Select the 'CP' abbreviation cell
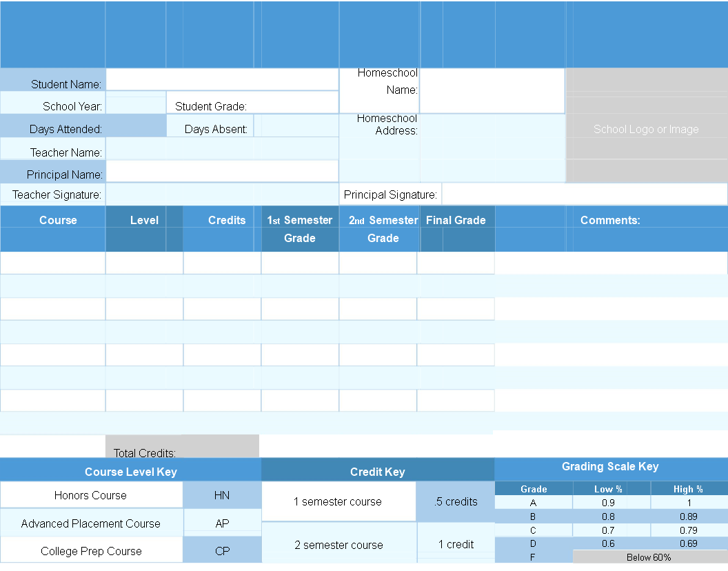This screenshot has height=571, width=728. [222, 550]
